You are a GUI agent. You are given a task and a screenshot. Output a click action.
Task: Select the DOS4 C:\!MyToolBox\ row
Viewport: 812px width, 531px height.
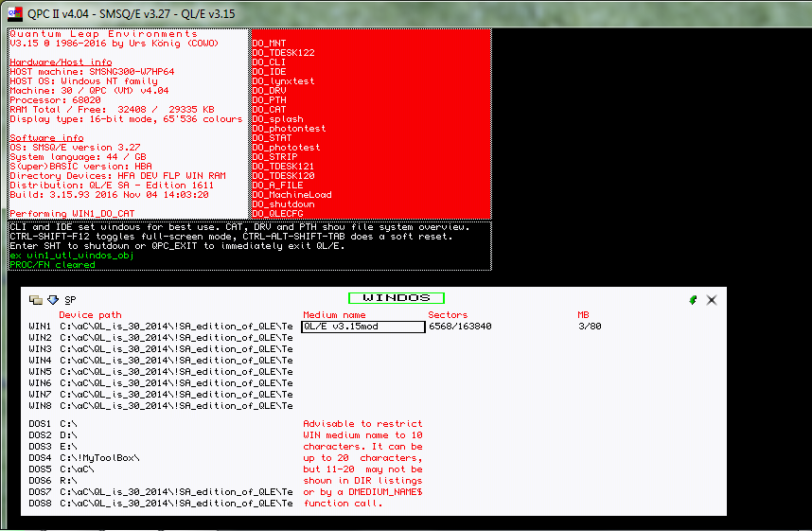point(84,458)
